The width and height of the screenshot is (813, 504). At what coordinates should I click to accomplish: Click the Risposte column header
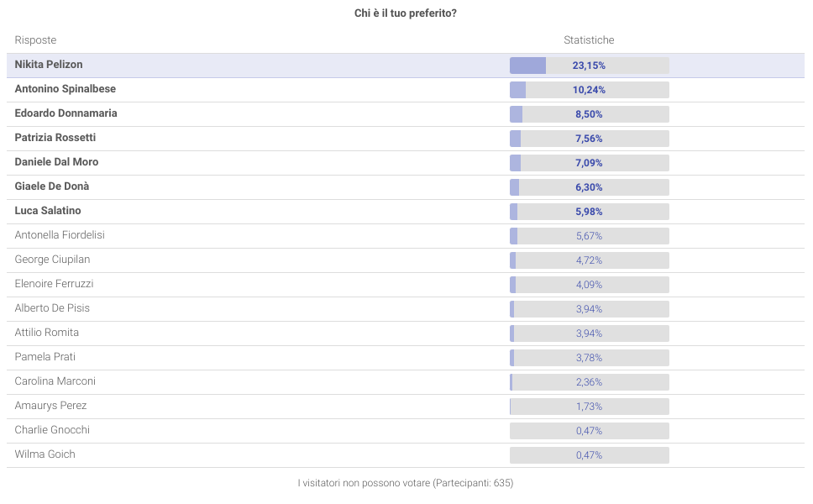(36, 40)
